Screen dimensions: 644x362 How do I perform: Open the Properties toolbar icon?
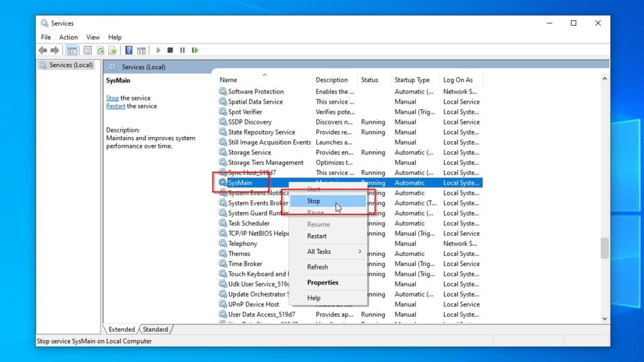point(88,50)
